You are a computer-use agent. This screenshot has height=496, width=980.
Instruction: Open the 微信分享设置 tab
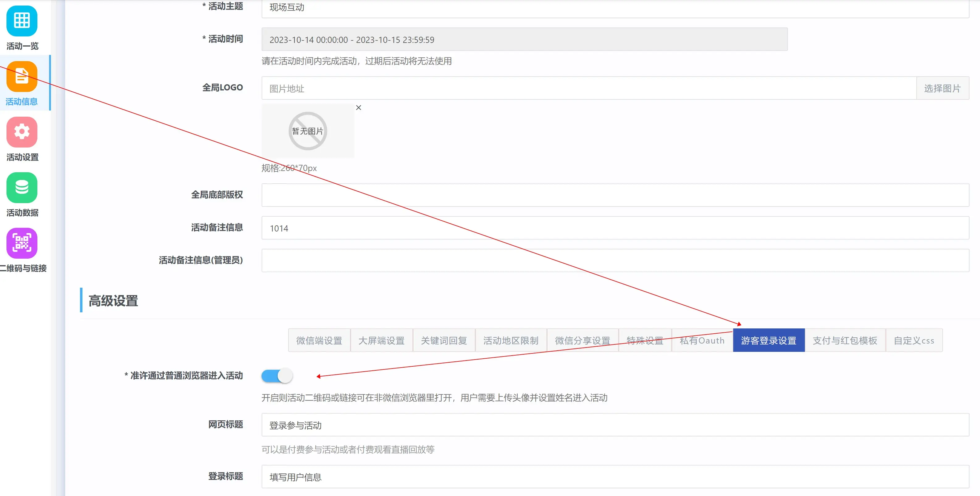coord(582,340)
